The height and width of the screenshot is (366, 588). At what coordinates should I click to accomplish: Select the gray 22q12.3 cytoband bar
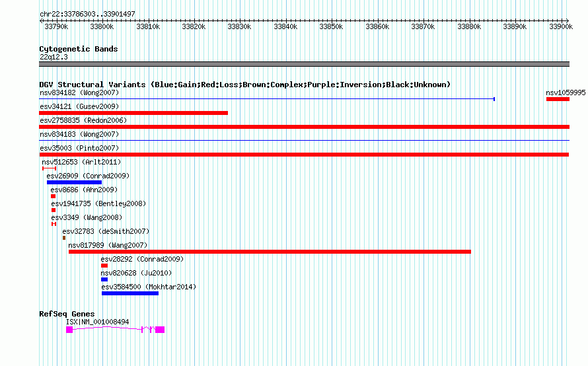[x=304, y=64]
